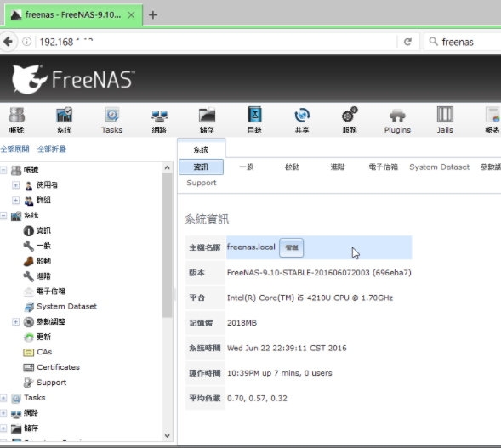Select 參數調整 tunables icon in tree
The width and height of the screenshot is (501, 448).
click(x=28, y=322)
